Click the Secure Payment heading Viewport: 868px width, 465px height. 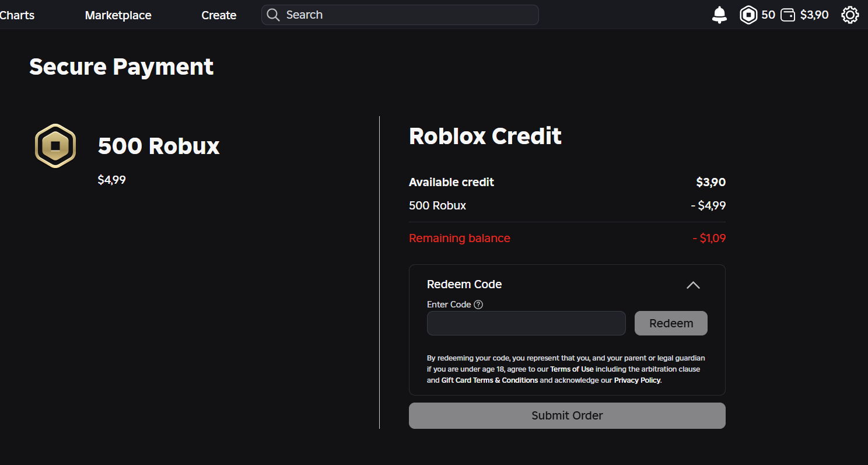(x=121, y=67)
